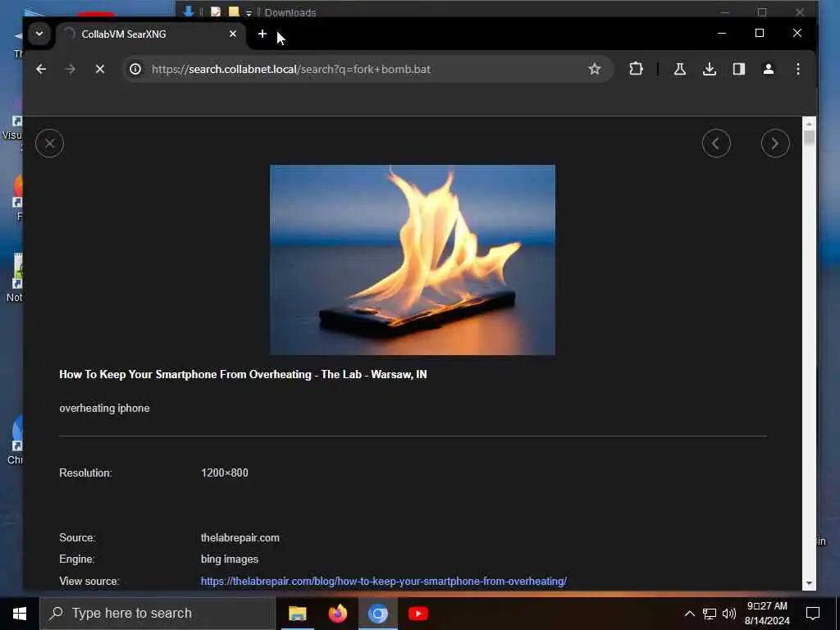This screenshot has width=840, height=630.
Task: Open Chrome three-dot menu
Action: tap(798, 69)
